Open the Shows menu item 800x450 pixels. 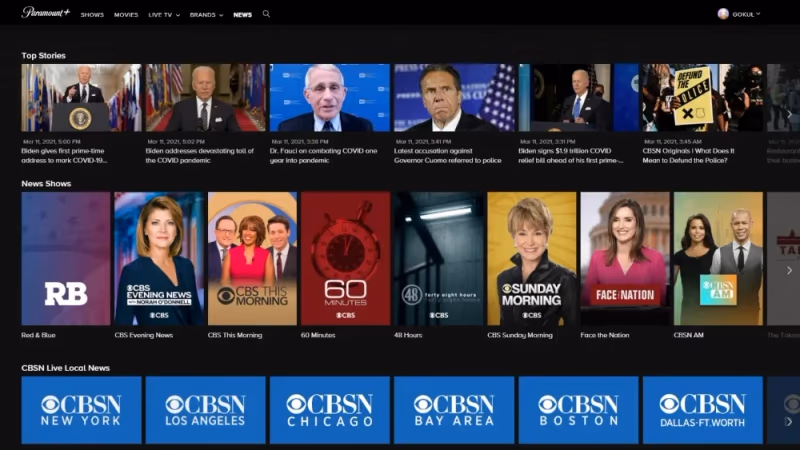(92, 15)
